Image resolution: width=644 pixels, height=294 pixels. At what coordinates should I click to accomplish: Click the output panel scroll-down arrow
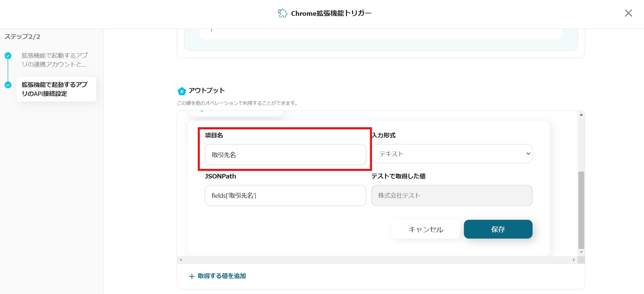pos(581,252)
